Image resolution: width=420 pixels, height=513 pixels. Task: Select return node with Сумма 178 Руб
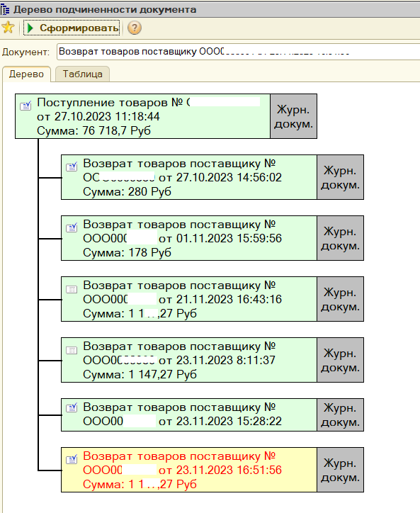(189, 238)
